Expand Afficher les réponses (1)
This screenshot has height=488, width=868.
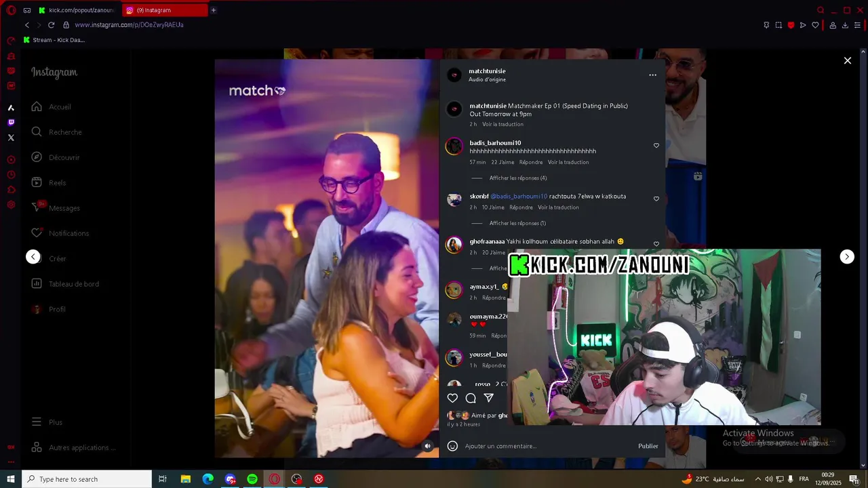tap(517, 224)
